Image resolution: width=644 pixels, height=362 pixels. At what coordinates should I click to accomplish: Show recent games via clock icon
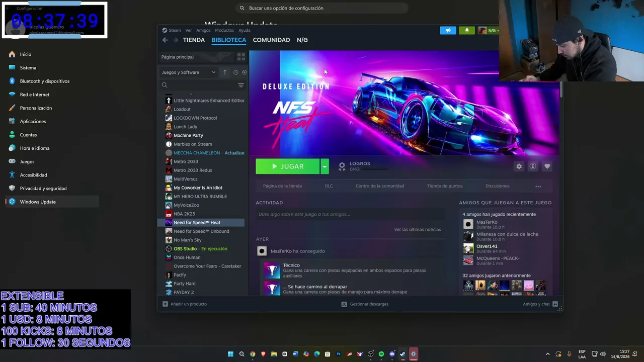pos(235,72)
